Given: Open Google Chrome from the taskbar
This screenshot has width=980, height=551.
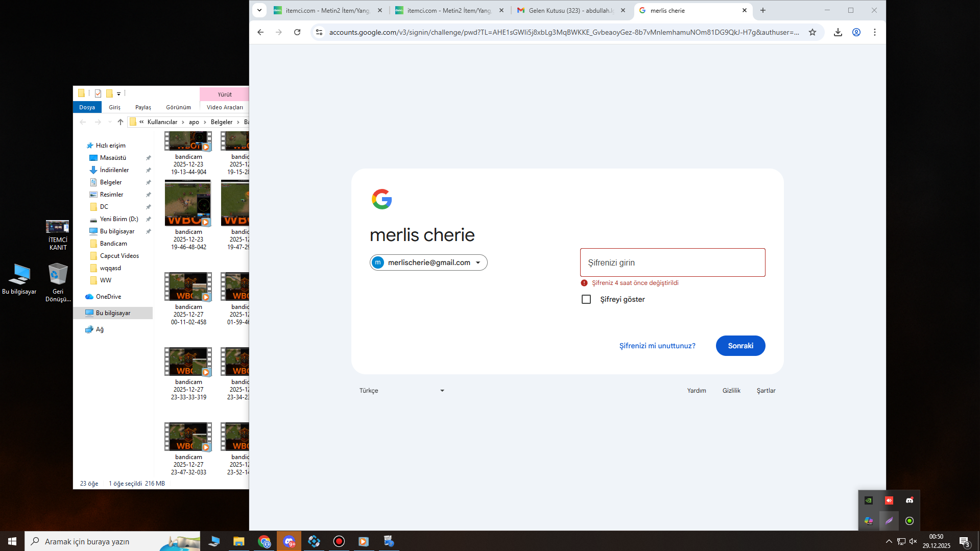Looking at the screenshot, I should coord(264,541).
